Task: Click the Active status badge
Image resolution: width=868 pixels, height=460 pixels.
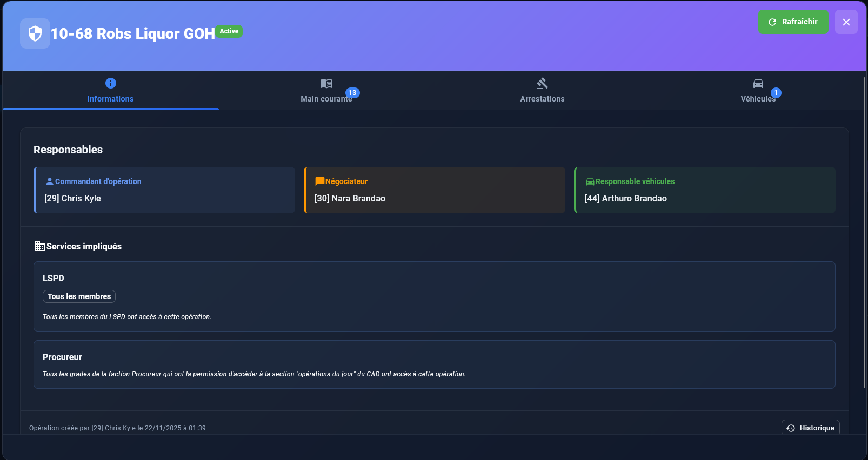Action: tap(229, 31)
